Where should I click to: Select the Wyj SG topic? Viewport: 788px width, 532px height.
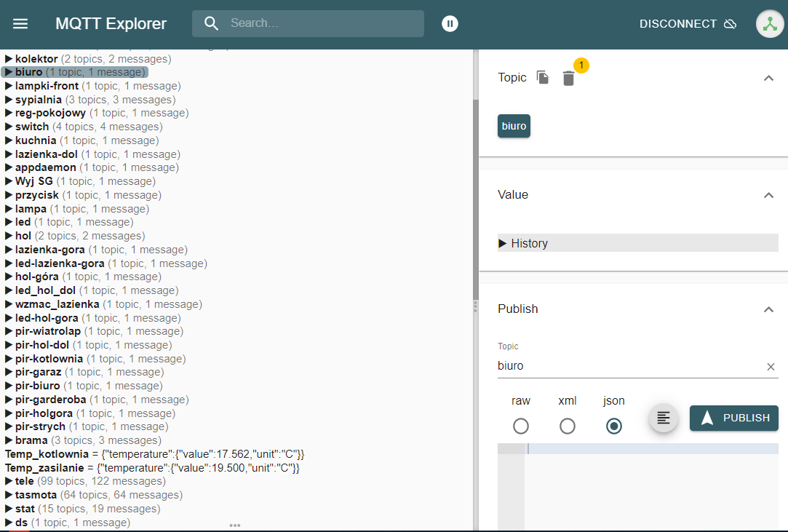[81, 181]
